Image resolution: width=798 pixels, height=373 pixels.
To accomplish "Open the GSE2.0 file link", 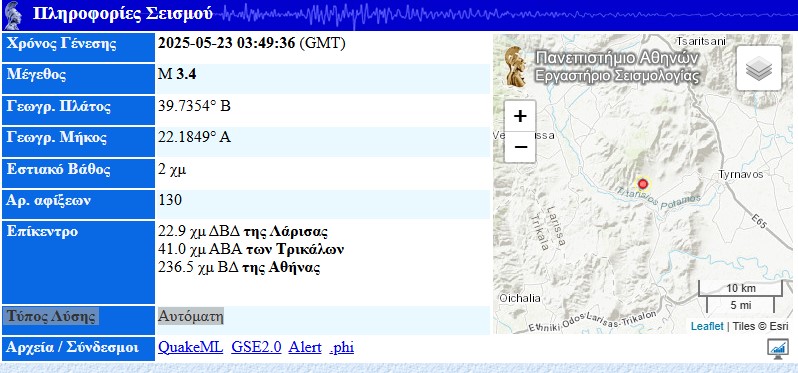I will click(x=256, y=347).
